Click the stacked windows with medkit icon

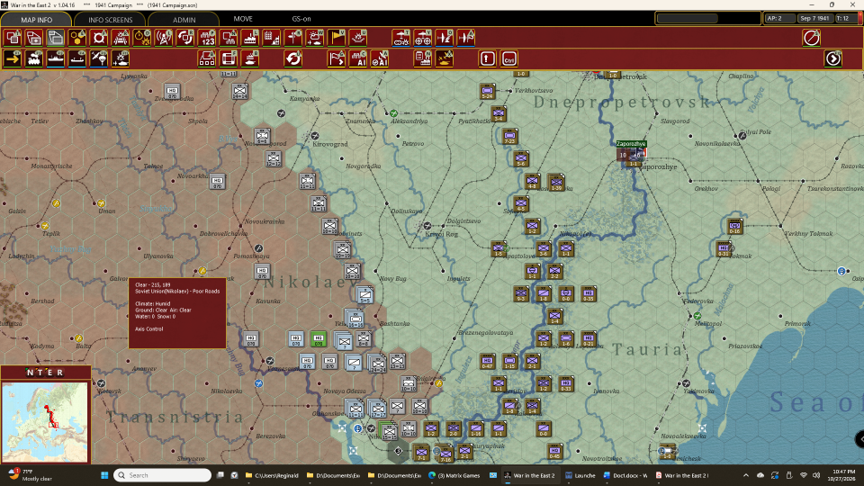(34, 38)
